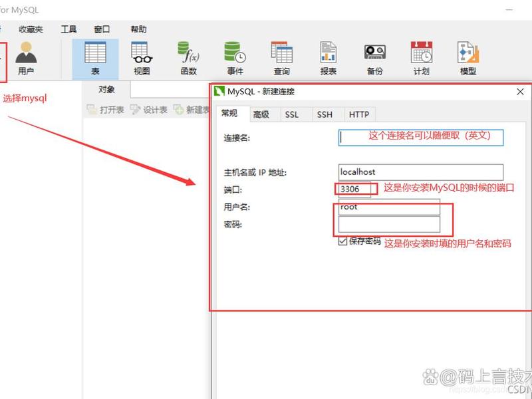Select the 表 (Table) toolbar icon

tap(95, 59)
